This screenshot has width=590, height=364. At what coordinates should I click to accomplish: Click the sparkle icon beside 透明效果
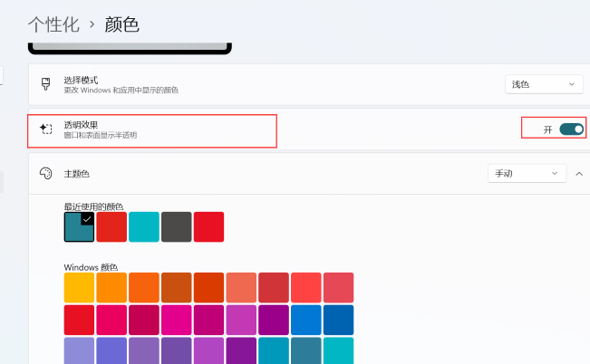coord(46,129)
